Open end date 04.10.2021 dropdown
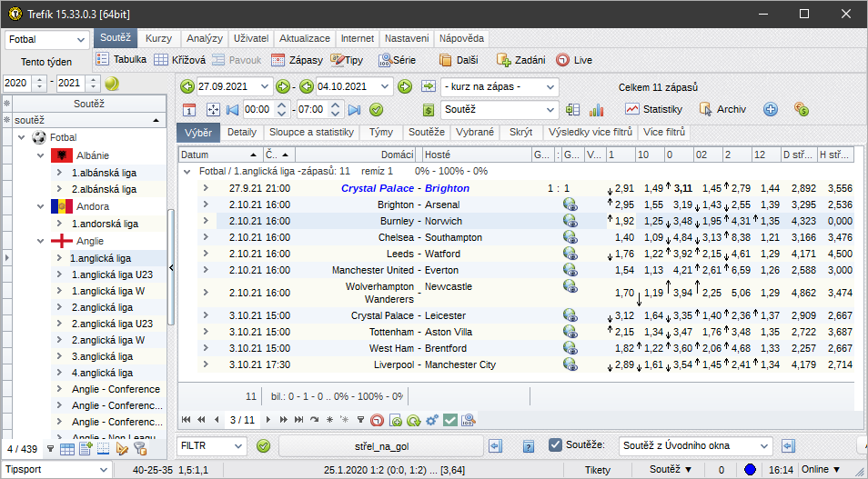This screenshot has height=479, width=868. (385, 87)
